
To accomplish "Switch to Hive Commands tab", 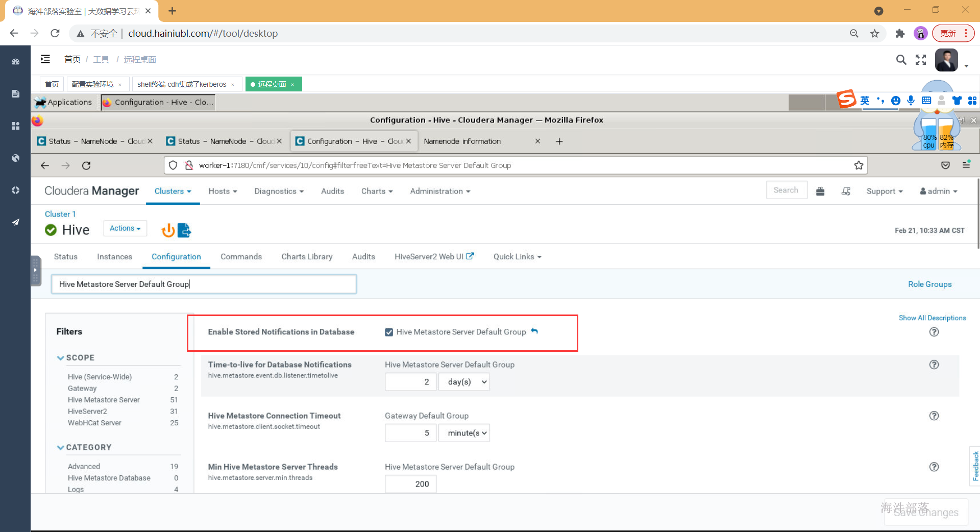I will [241, 256].
